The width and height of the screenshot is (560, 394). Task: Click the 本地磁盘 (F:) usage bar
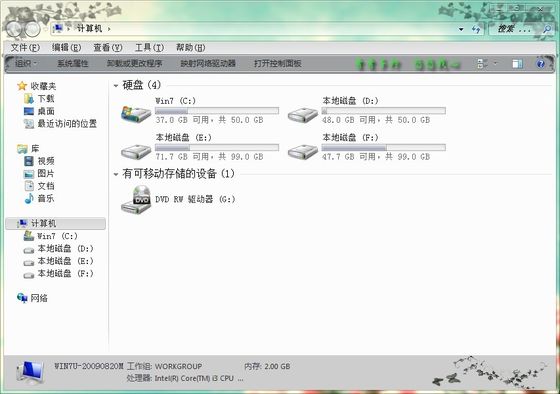point(384,147)
